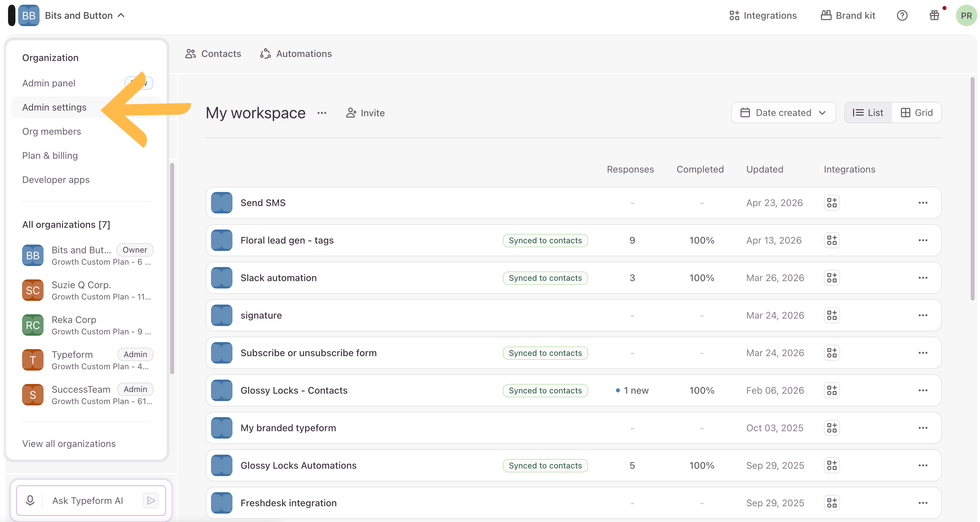Open three-dot menu for Slack automation row
Screen dimensions: 980x522
pos(923,278)
